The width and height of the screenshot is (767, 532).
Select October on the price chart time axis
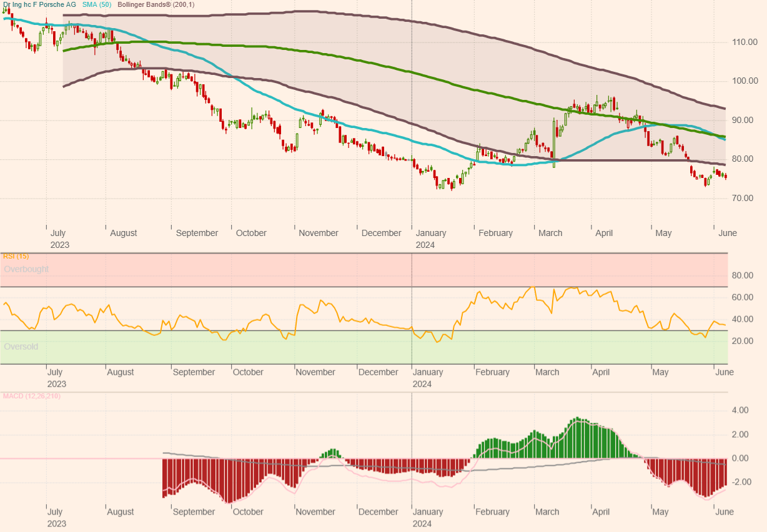(251, 233)
